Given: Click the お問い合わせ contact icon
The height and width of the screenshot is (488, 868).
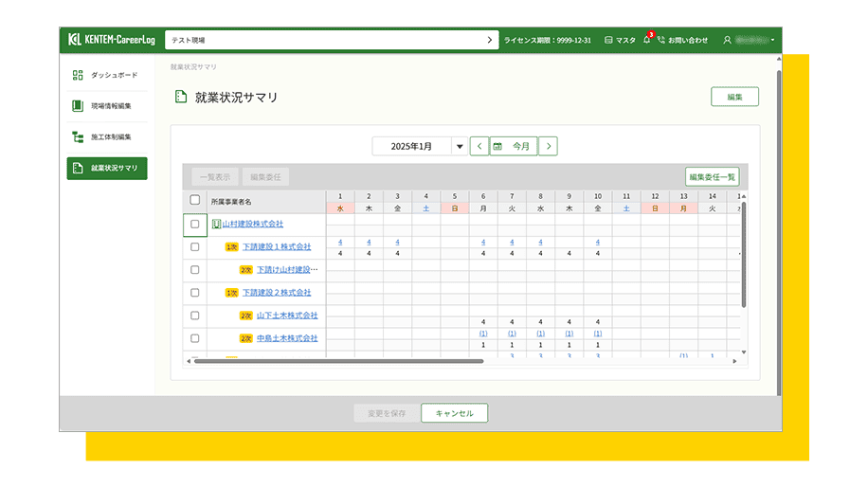Looking at the screenshot, I should [661, 41].
